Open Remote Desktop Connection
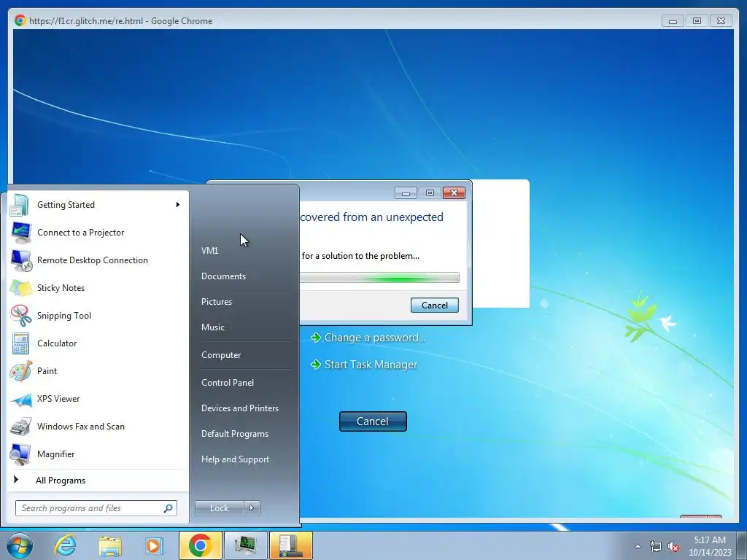The image size is (747, 560). tap(98, 260)
